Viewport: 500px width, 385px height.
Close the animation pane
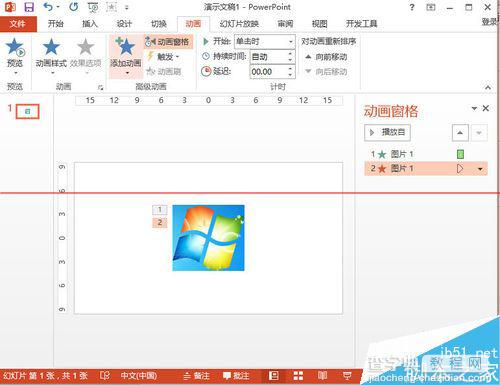(486, 108)
